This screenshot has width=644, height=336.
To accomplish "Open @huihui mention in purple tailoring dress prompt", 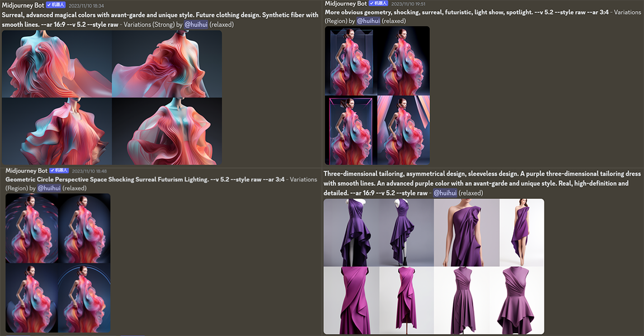I will click(445, 193).
